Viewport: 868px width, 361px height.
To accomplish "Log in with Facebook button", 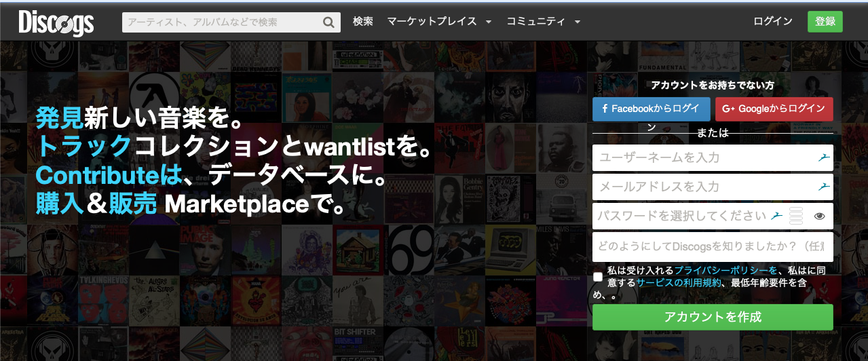I will tap(651, 109).
